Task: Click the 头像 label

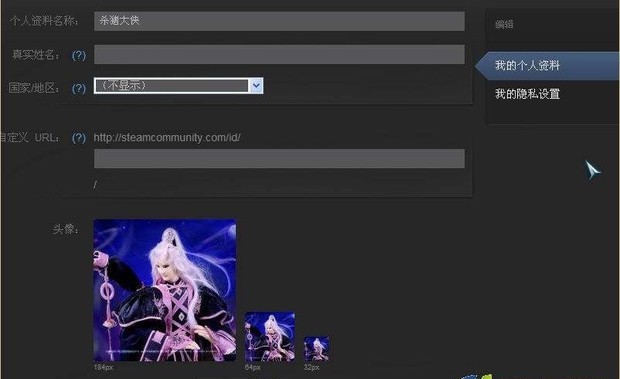Action: pyautogui.click(x=66, y=229)
